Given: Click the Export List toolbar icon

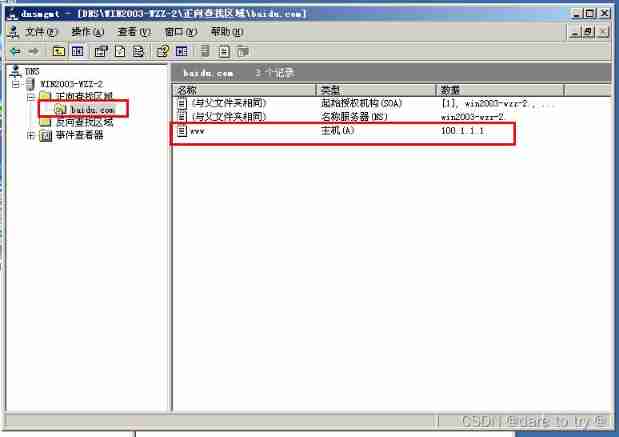Looking at the screenshot, I should click(x=138, y=51).
